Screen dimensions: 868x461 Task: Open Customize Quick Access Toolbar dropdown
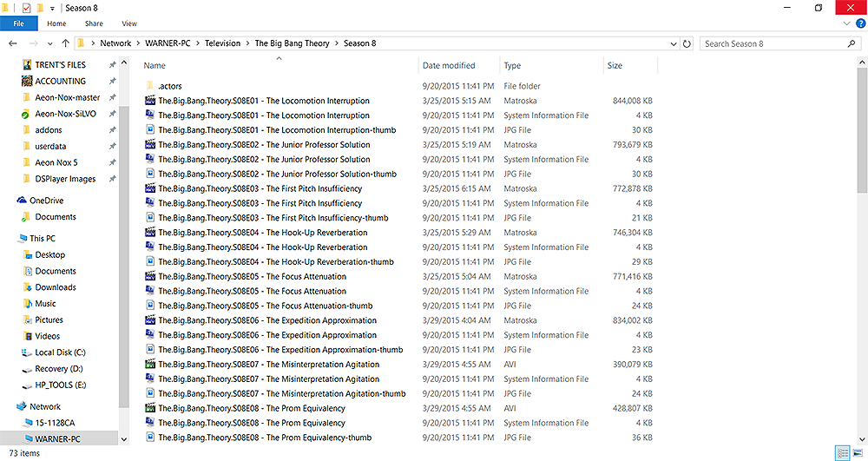coord(53,9)
